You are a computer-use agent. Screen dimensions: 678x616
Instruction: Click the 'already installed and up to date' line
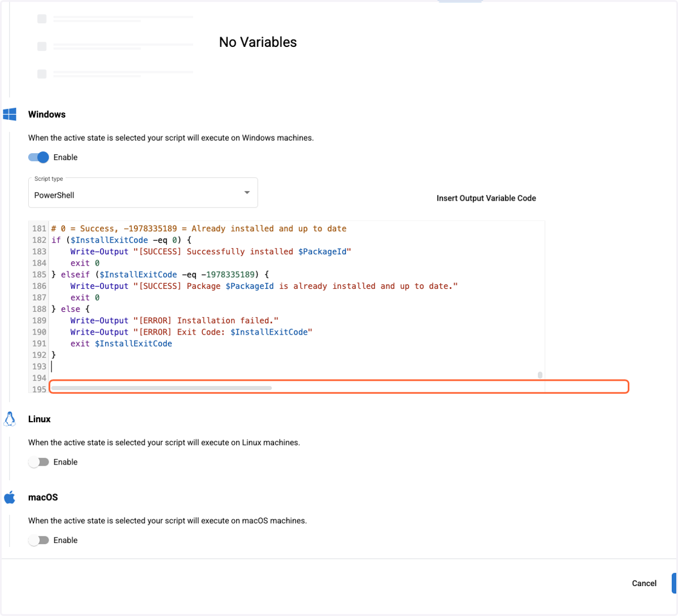coord(264,286)
